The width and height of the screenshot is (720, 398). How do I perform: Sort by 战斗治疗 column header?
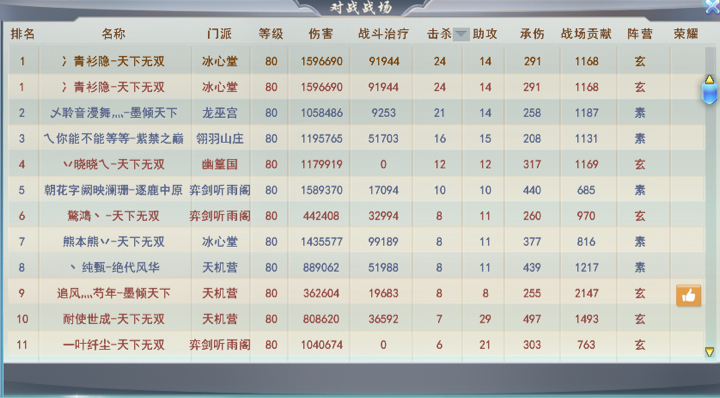coord(383,34)
